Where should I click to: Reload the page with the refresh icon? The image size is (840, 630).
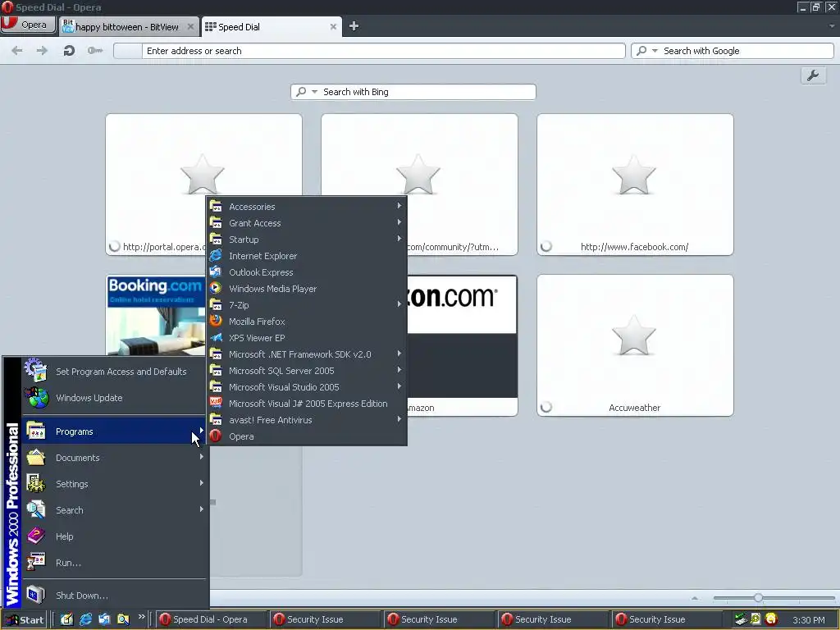click(x=69, y=51)
